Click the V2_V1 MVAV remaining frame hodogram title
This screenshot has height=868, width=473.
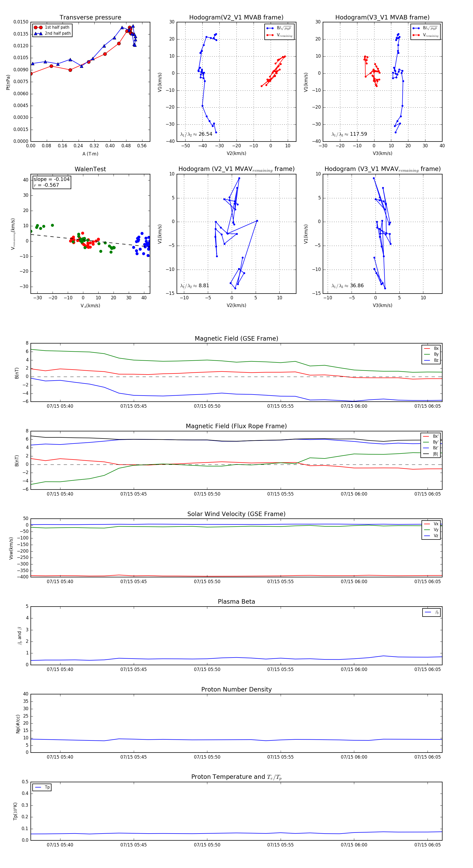pos(236,169)
